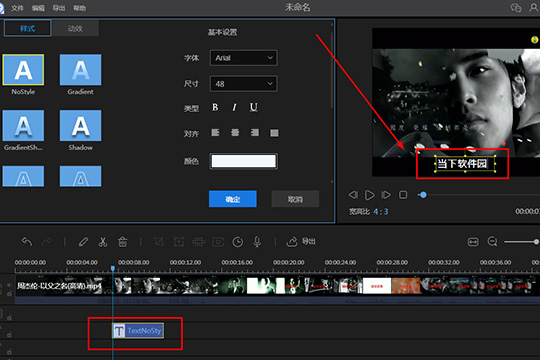Click the blue 确定 button
Screen dimensions: 540x360
[233, 199]
